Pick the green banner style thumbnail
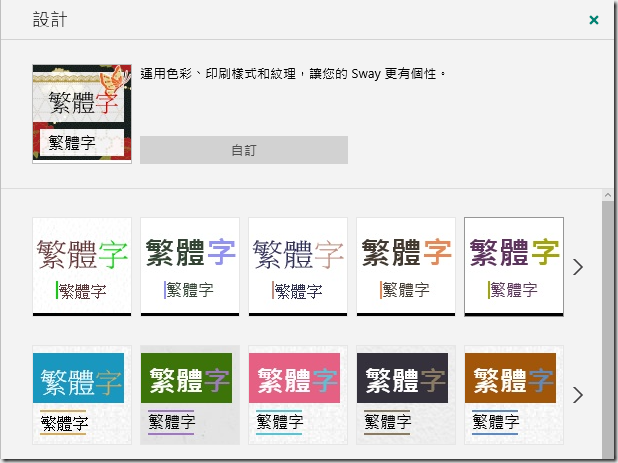 click(190, 395)
